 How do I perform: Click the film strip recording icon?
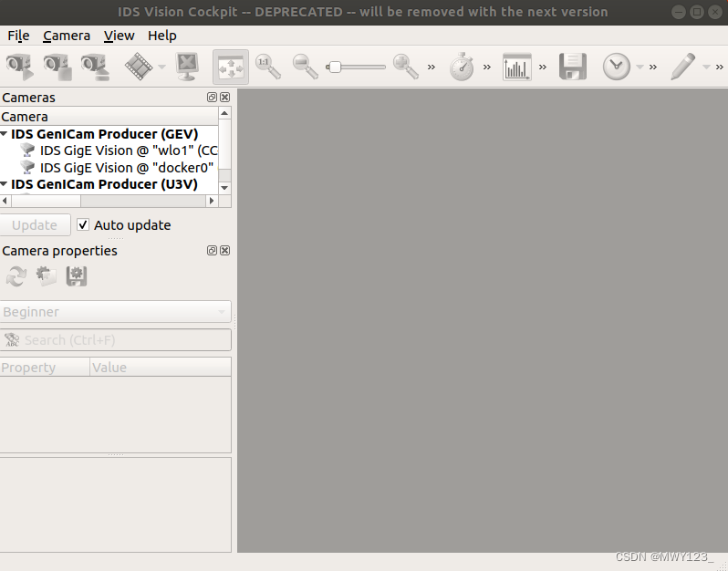(139, 67)
